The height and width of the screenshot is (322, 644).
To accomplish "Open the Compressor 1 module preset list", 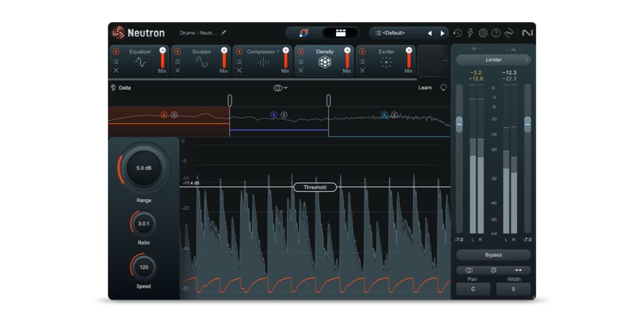I will tap(239, 62).
